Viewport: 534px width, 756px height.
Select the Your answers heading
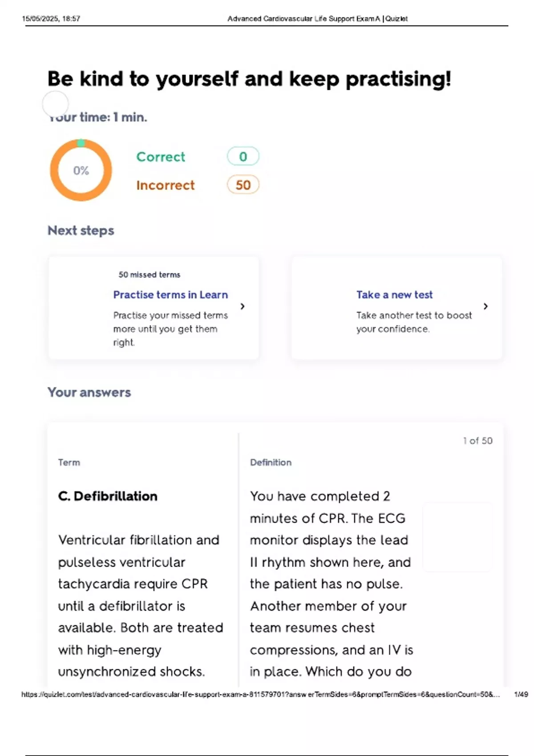coord(89,392)
